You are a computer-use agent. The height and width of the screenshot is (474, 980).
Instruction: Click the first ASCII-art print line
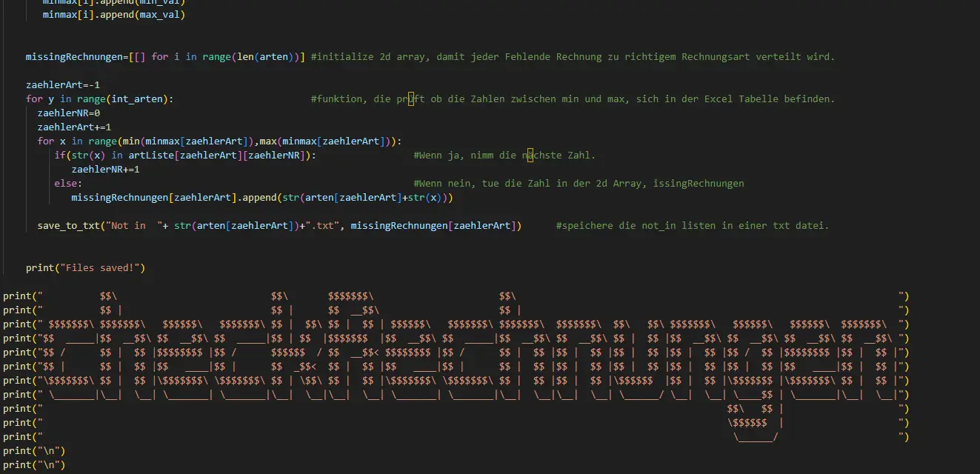pos(456,296)
